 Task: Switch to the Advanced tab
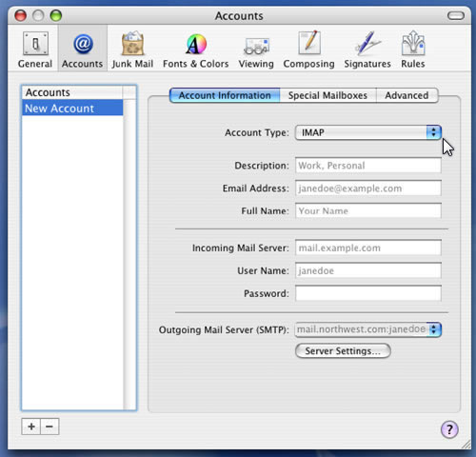tap(407, 95)
